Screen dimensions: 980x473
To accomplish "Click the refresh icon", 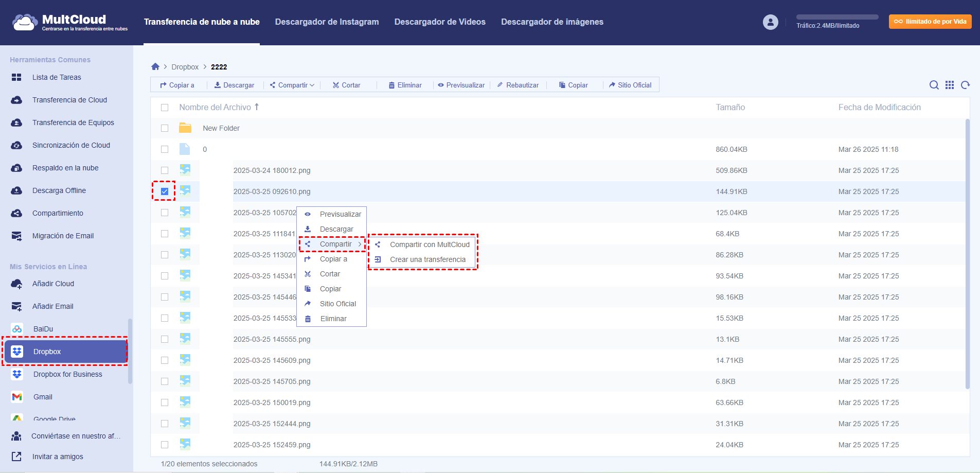I will pos(966,85).
